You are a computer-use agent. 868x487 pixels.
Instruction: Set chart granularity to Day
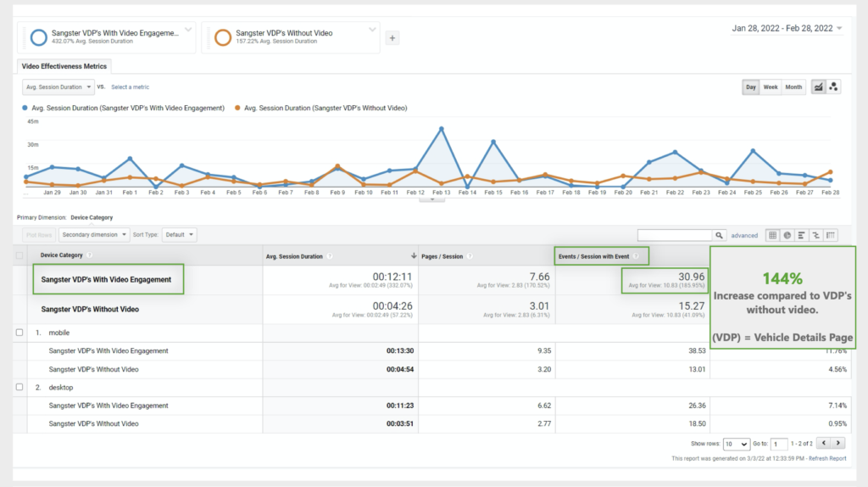(x=751, y=87)
